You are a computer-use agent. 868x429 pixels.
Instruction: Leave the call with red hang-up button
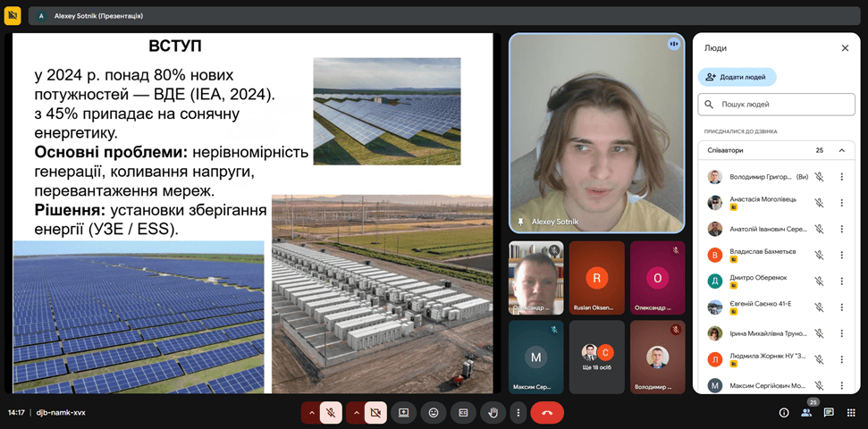(547, 412)
